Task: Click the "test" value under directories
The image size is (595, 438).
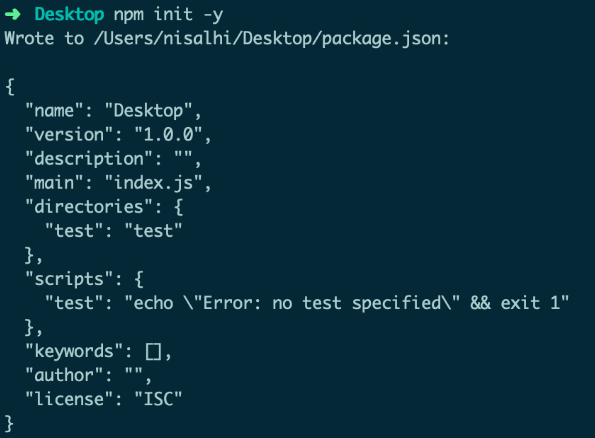Action: (x=153, y=231)
